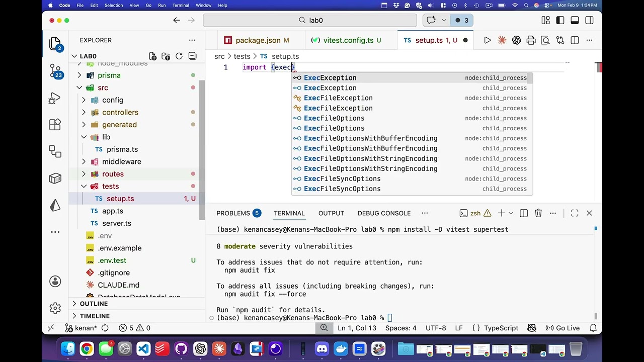This screenshot has height=362, width=644.
Task: Open the Explorer view in activity bar
Action: click(55, 44)
